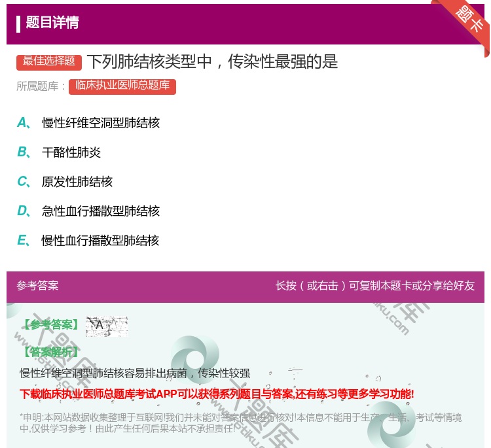Click the 参考答案 section header
The image size is (491, 448).
pos(37,285)
